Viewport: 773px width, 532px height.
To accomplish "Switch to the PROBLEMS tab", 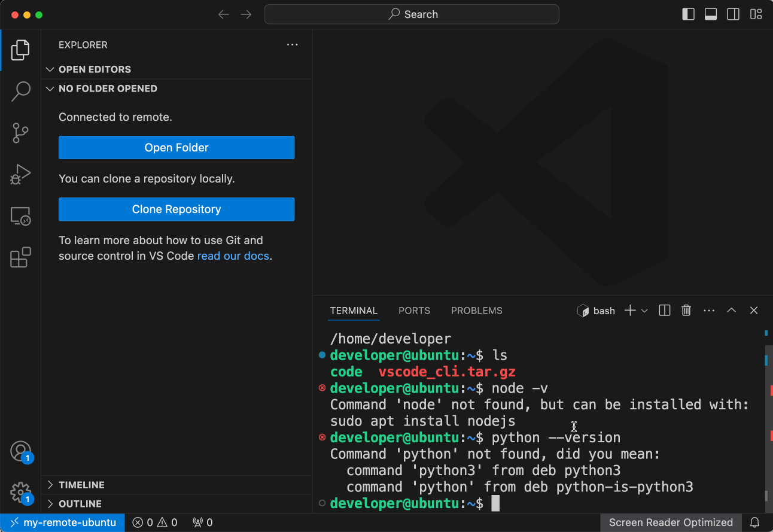I will tap(476, 311).
